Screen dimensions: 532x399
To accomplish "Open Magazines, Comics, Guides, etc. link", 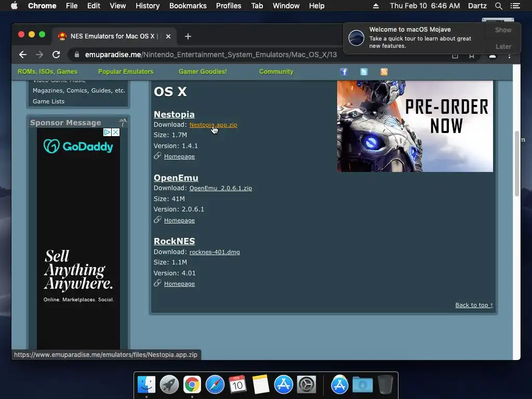I will click(x=79, y=90).
